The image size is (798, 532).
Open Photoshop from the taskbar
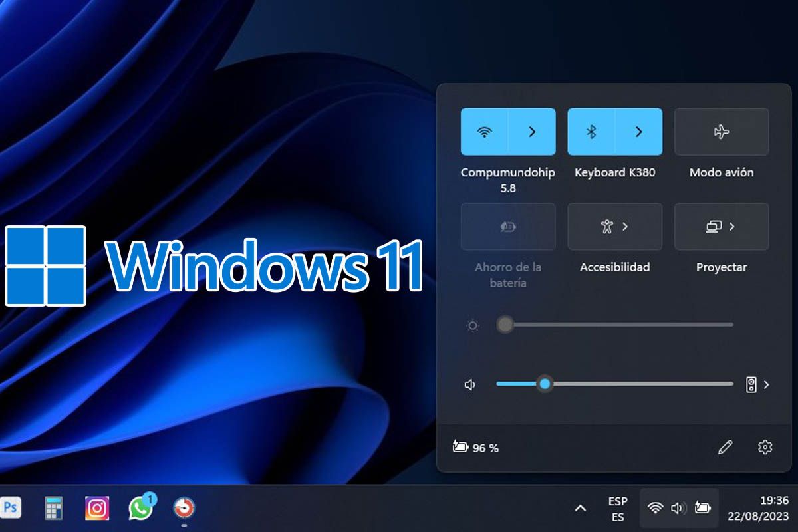[x=10, y=509]
